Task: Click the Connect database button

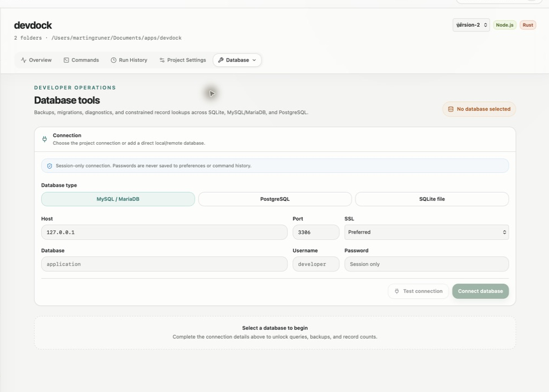Action: tap(480, 291)
